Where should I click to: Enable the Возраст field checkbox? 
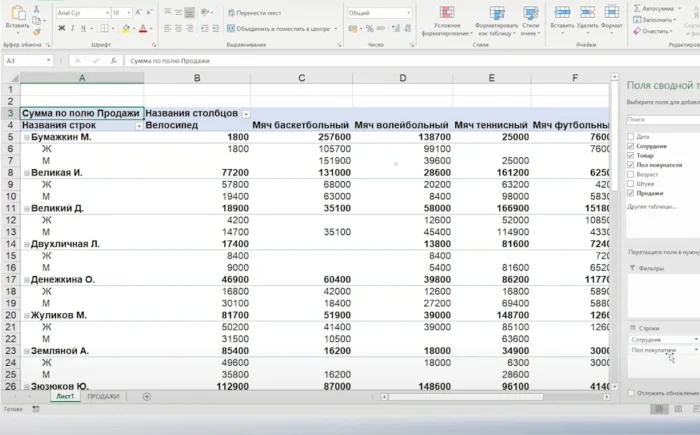629,174
